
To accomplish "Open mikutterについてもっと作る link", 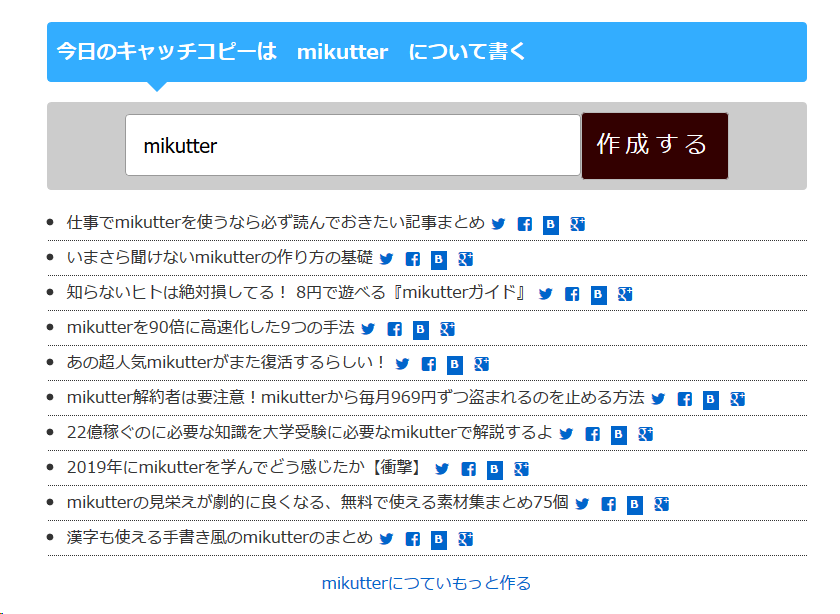I will tap(426, 583).
